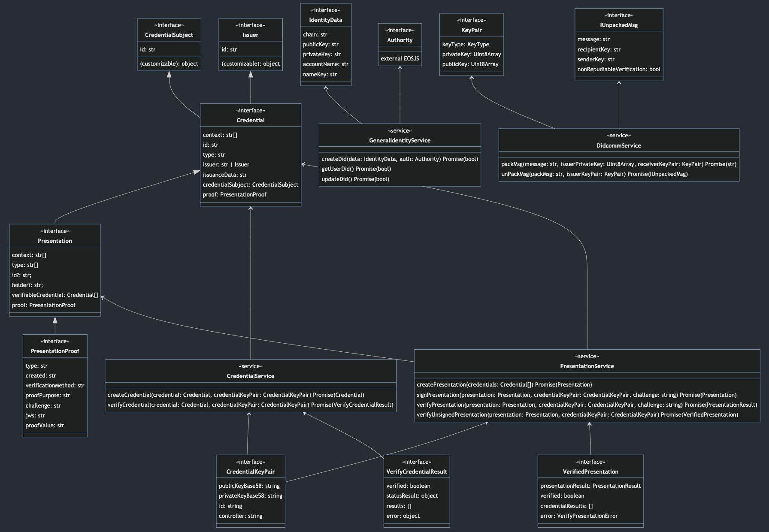This screenshot has width=769, height=532.
Task: Click 'statusResult: object' attribute
Action: (412, 496)
